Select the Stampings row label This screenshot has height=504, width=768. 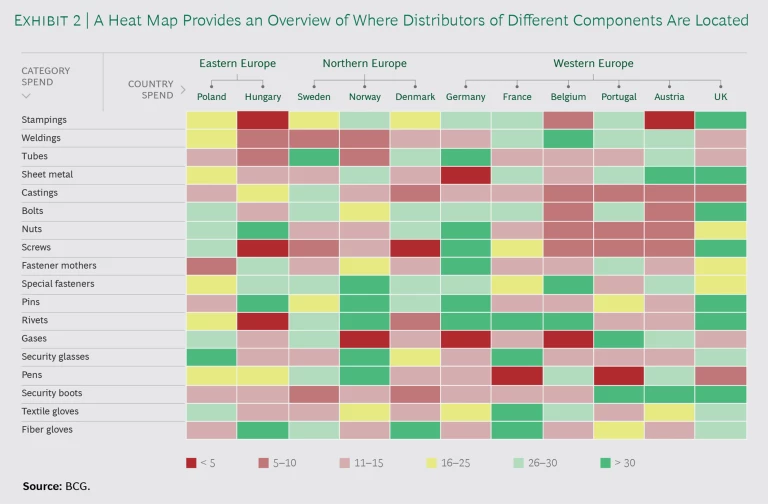pos(44,120)
